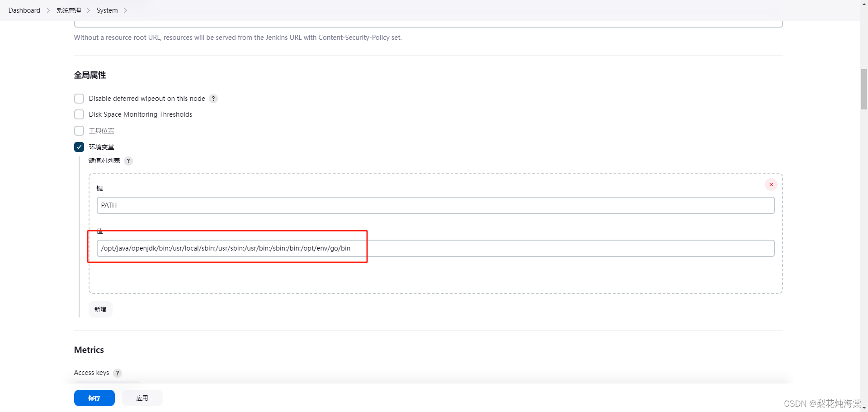The image size is (868, 412).
Task: Apply settings with 应用 button
Action: (x=142, y=398)
